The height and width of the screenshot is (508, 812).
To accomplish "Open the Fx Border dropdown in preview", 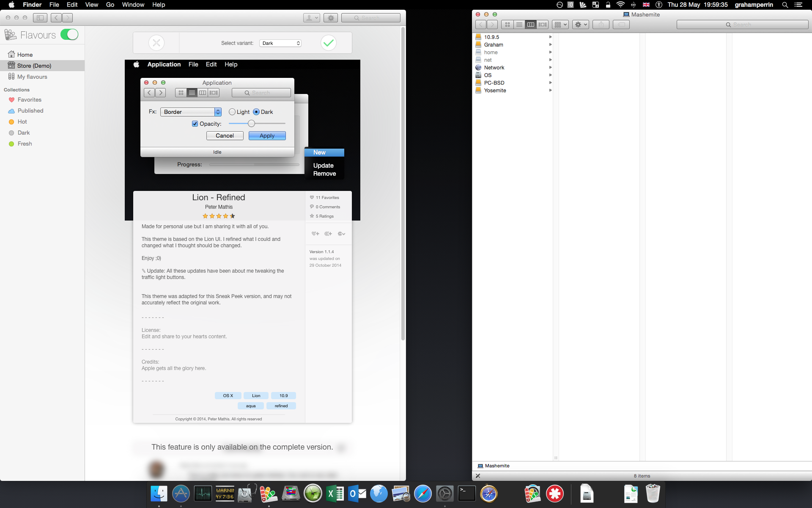I will click(x=191, y=112).
